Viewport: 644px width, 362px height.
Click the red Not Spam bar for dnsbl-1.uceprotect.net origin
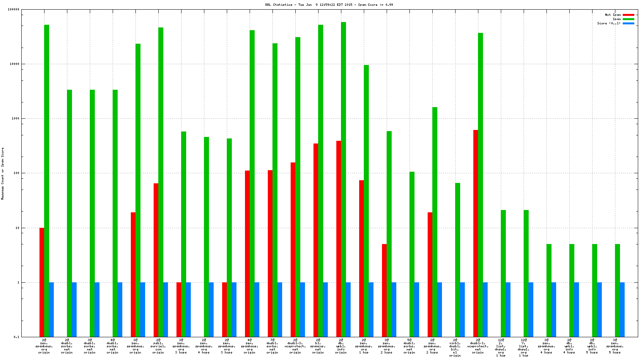point(476,232)
